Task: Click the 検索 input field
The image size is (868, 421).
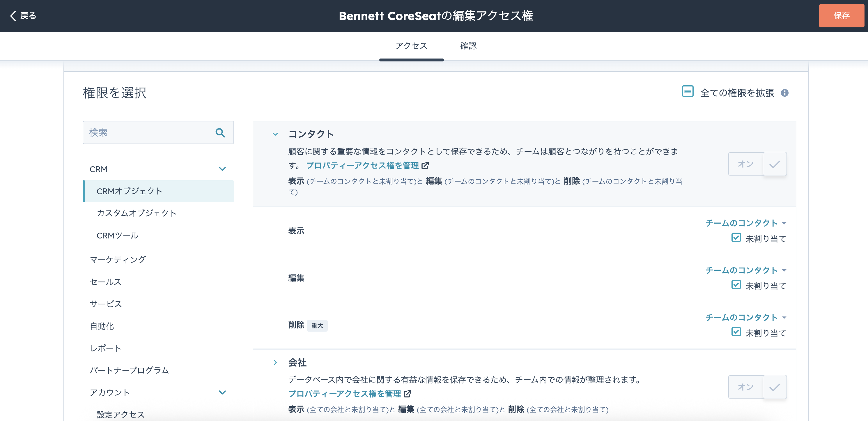Action: (158, 132)
